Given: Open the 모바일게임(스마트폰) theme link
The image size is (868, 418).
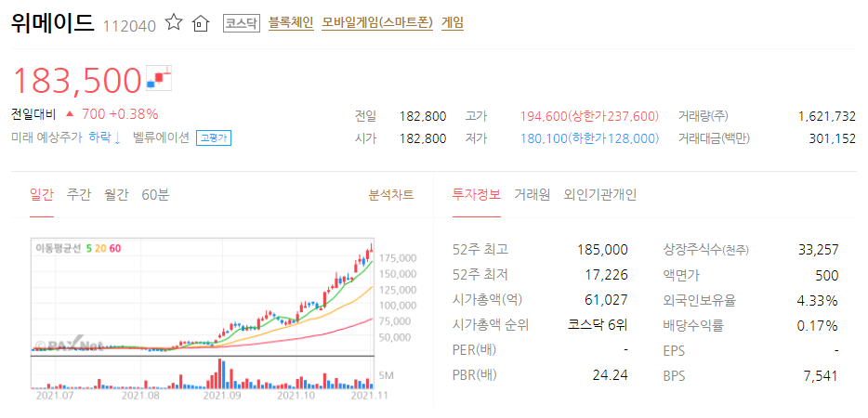Looking at the screenshot, I should [x=377, y=23].
